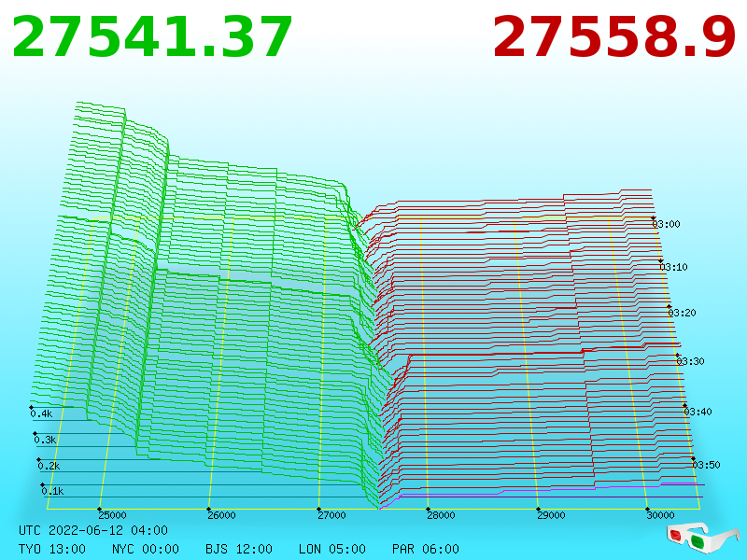Click the BJS 12:00 time
The width and height of the screenshot is (747, 560).
(x=239, y=549)
